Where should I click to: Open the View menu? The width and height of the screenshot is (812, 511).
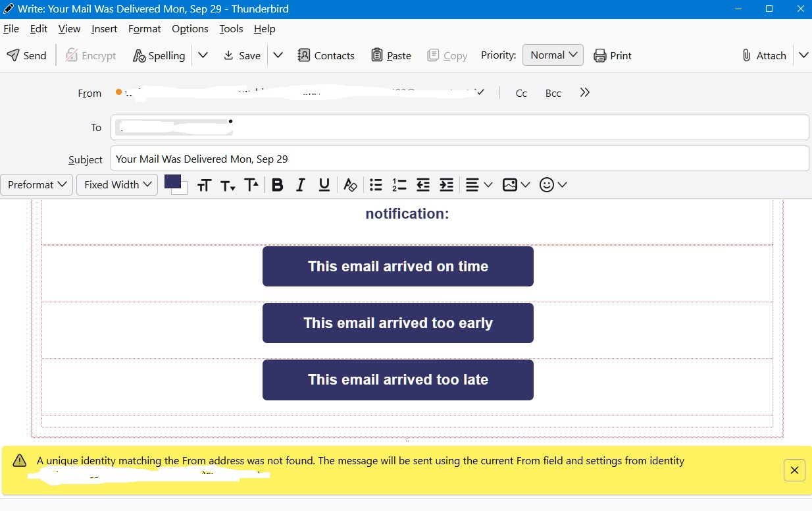[x=69, y=29]
